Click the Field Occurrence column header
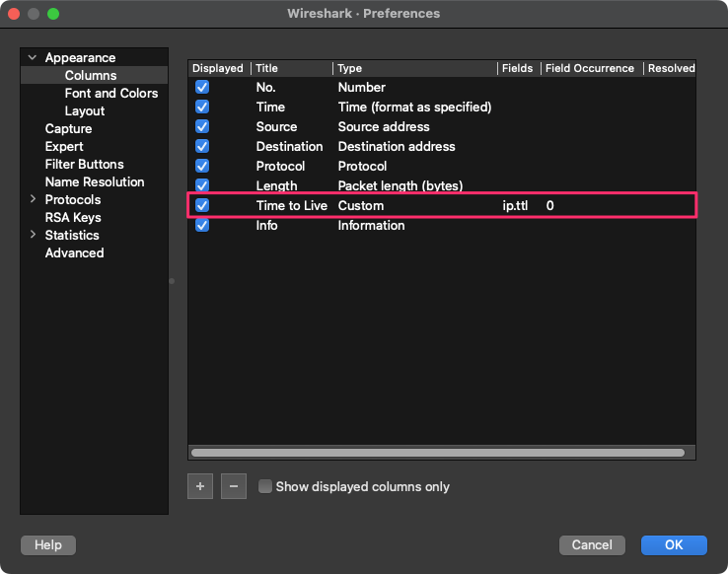Viewport: 728px width, 574px height. point(590,68)
